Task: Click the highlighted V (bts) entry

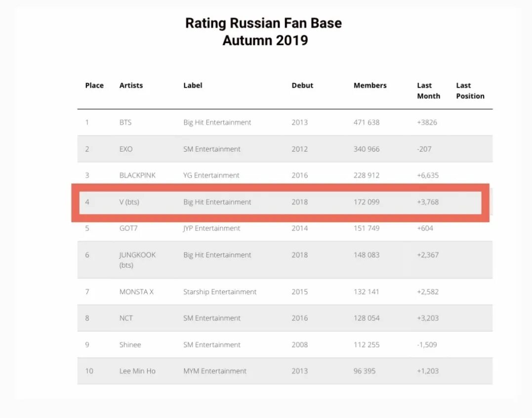Action: [x=129, y=202]
